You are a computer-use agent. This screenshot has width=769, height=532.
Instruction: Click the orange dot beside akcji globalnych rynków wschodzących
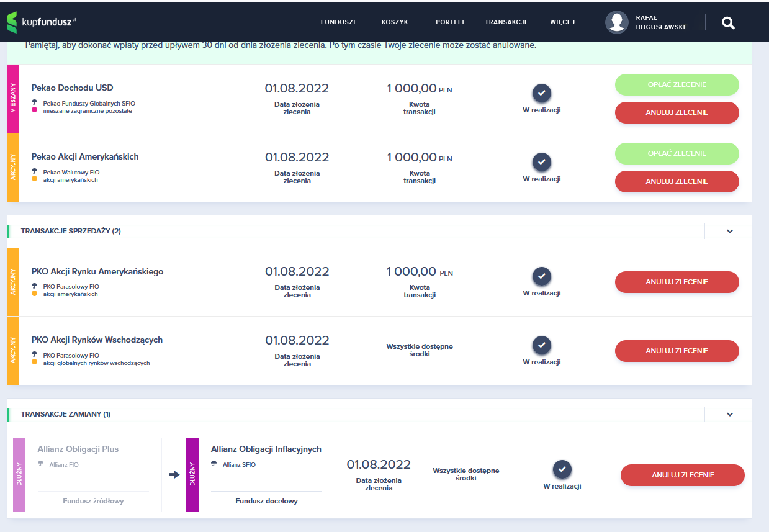pyautogui.click(x=35, y=363)
